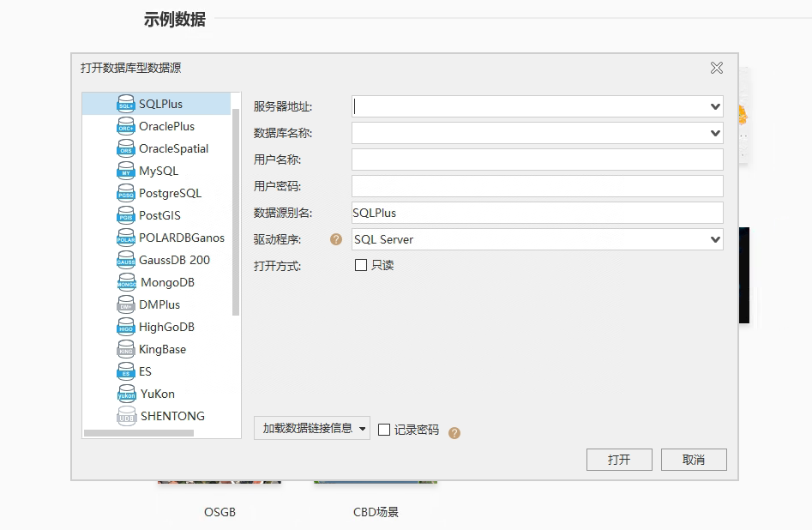Select the YuKon database icon
This screenshot has width=812, height=530.
[x=126, y=394]
